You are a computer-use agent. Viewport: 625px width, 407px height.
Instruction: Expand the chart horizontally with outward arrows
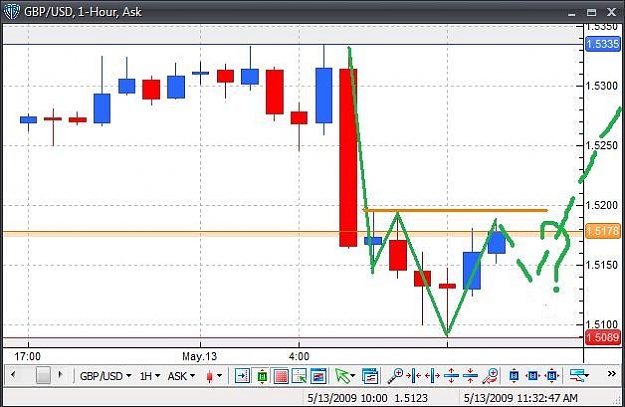click(432, 376)
